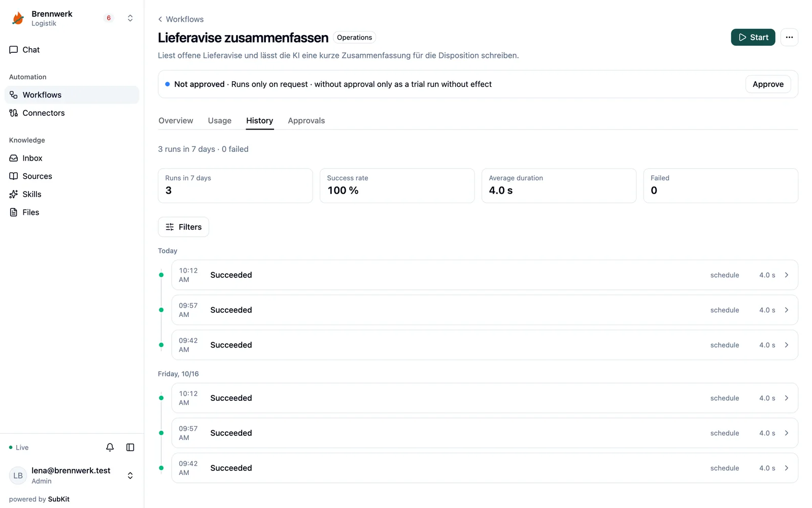Click the Runs in 7 days card

pyautogui.click(x=235, y=186)
